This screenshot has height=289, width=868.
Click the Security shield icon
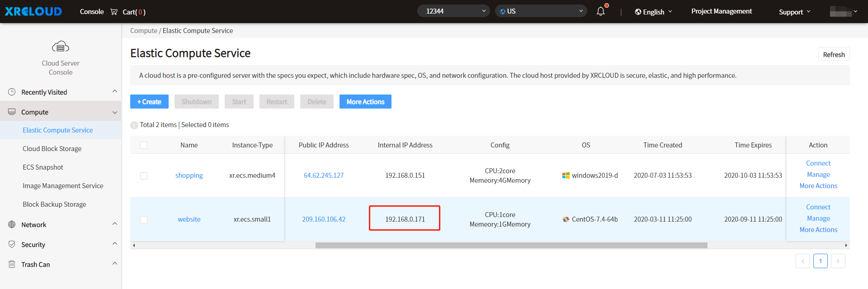[x=12, y=244]
